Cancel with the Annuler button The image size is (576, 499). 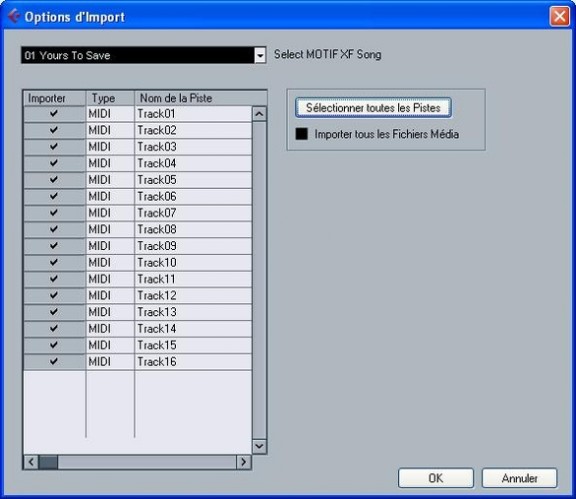point(519,478)
